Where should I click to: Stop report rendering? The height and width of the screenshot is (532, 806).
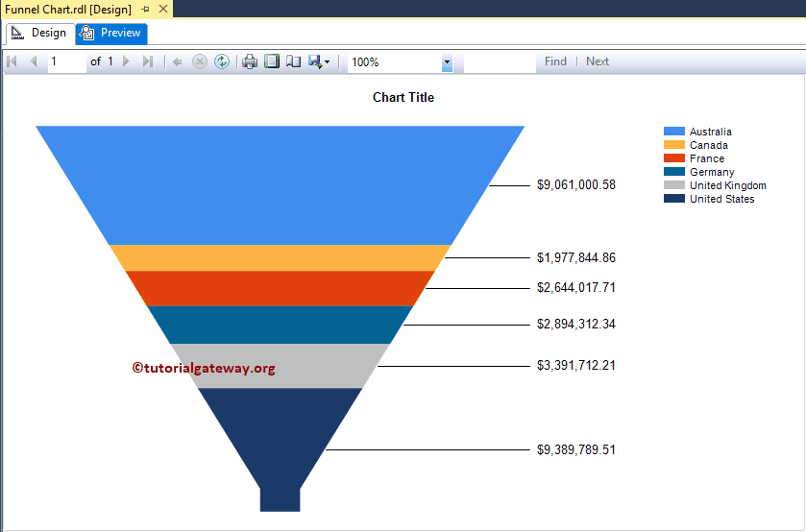(x=200, y=61)
